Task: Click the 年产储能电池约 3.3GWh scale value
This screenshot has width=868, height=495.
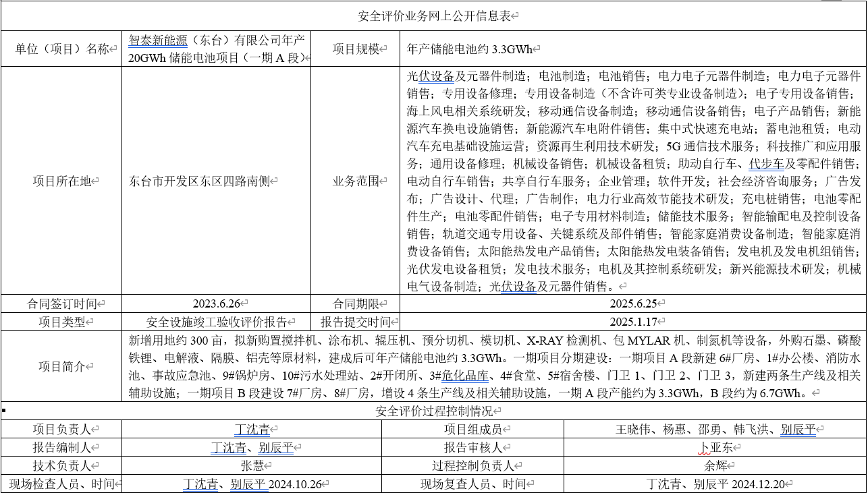Action: (x=470, y=49)
